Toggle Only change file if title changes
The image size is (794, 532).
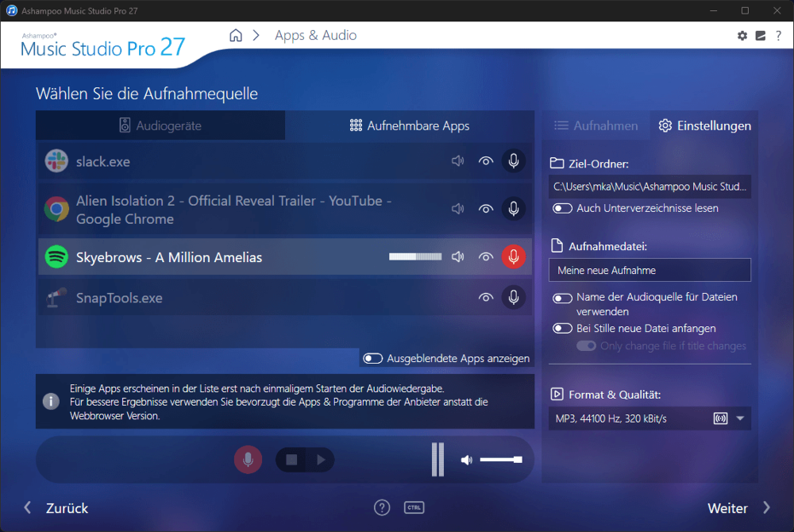pyautogui.click(x=586, y=345)
